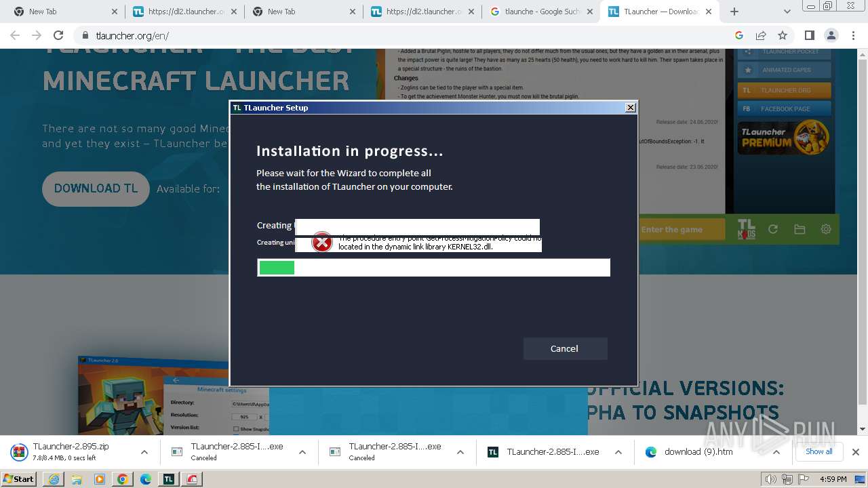Viewport: 868px width, 488px height.
Task: Click the FB icon beside Facebook Page
Action: 747,108
